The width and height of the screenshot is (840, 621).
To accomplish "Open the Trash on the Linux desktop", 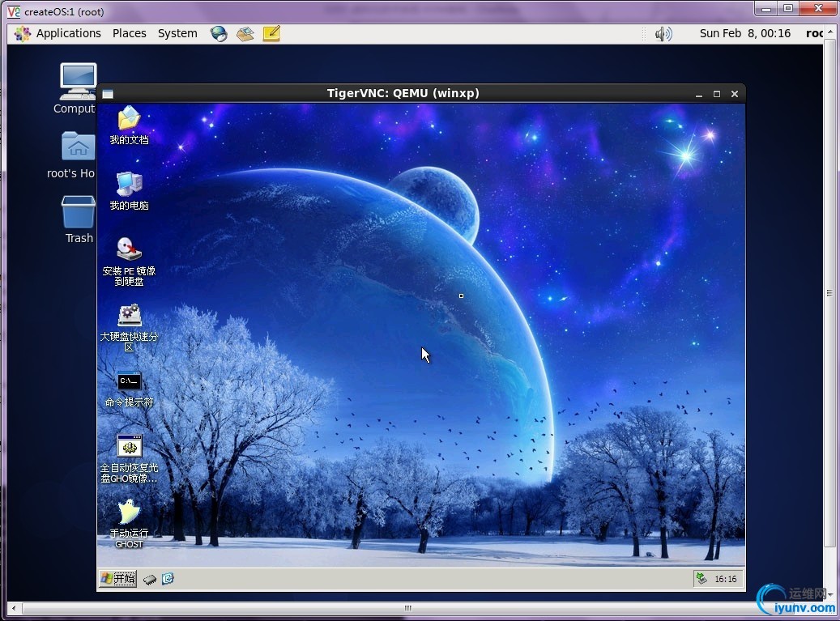I will click(x=79, y=214).
